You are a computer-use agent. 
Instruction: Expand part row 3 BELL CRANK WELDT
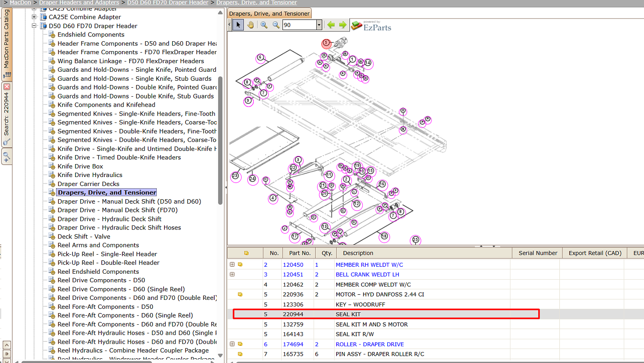(x=232, y=275)
